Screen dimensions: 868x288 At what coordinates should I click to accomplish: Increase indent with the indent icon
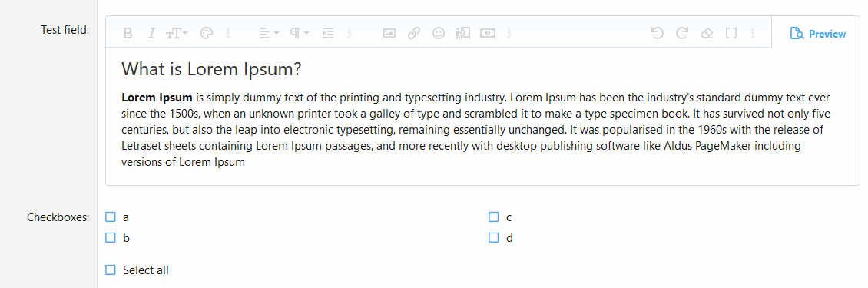(x=328, y=33)
